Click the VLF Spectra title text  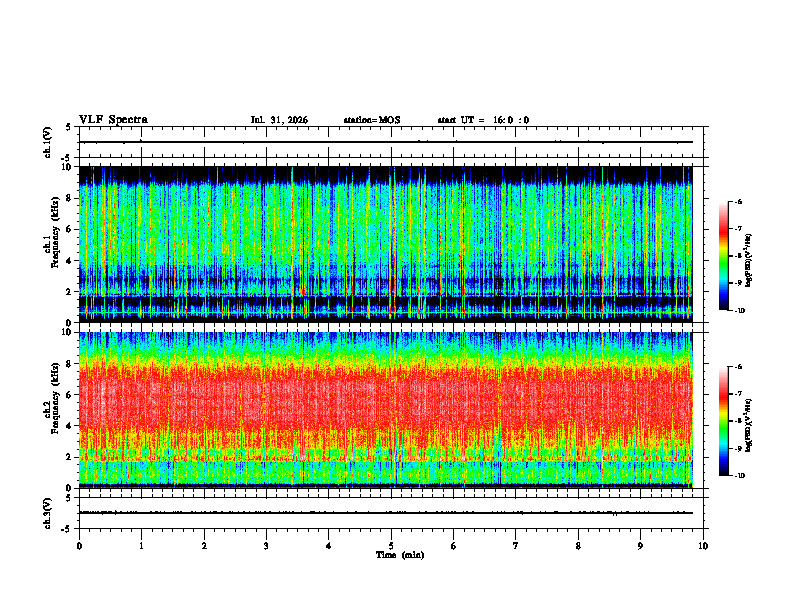click(113, 120)
